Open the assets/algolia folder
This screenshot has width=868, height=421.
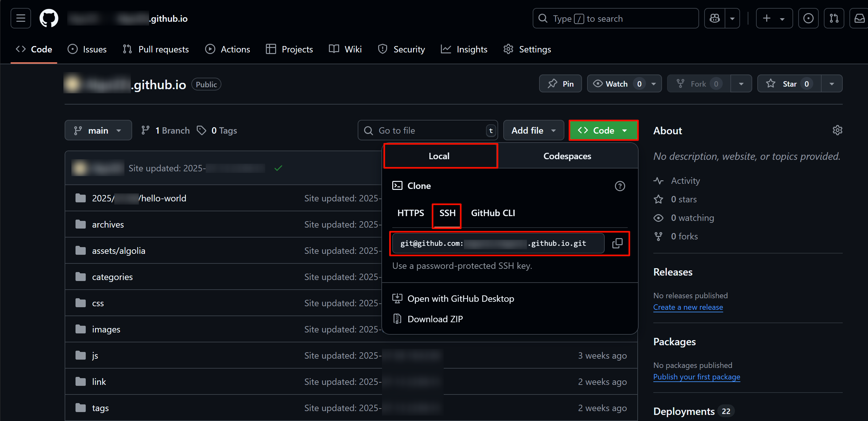(x=119, y=251)
